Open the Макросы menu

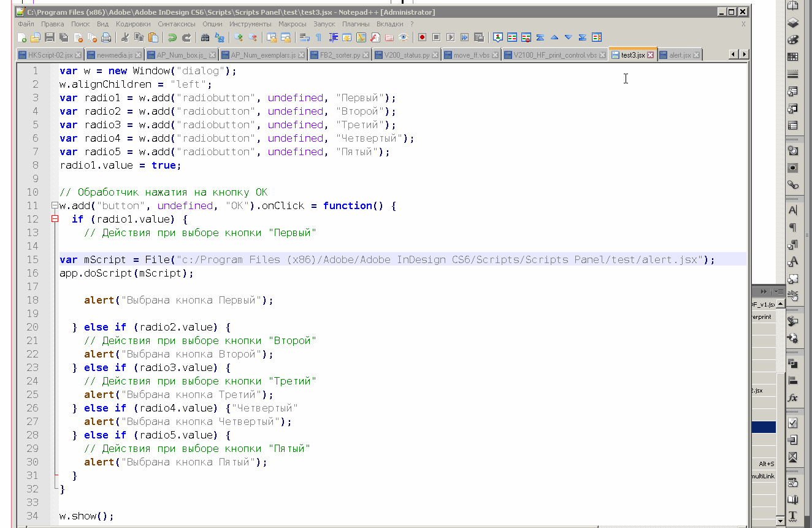click(x=293, y=24)
